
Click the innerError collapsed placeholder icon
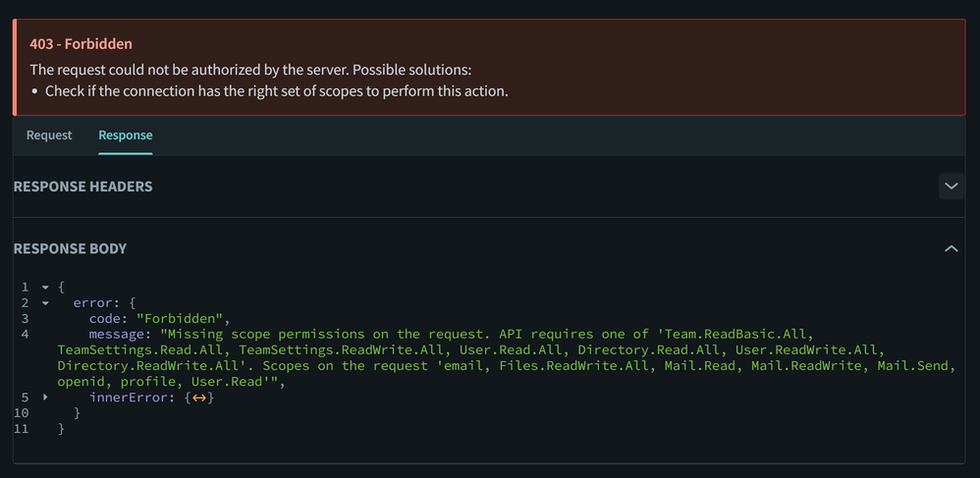click(199, 398)
